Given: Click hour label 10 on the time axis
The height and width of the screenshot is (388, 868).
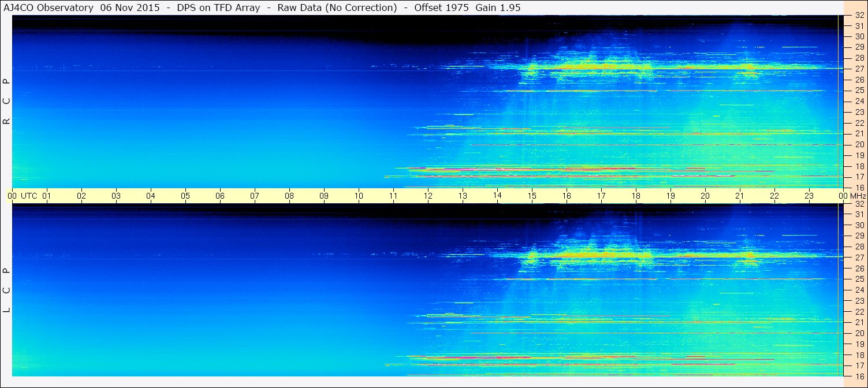Looking at the screenshot, I should coord(359,196).
